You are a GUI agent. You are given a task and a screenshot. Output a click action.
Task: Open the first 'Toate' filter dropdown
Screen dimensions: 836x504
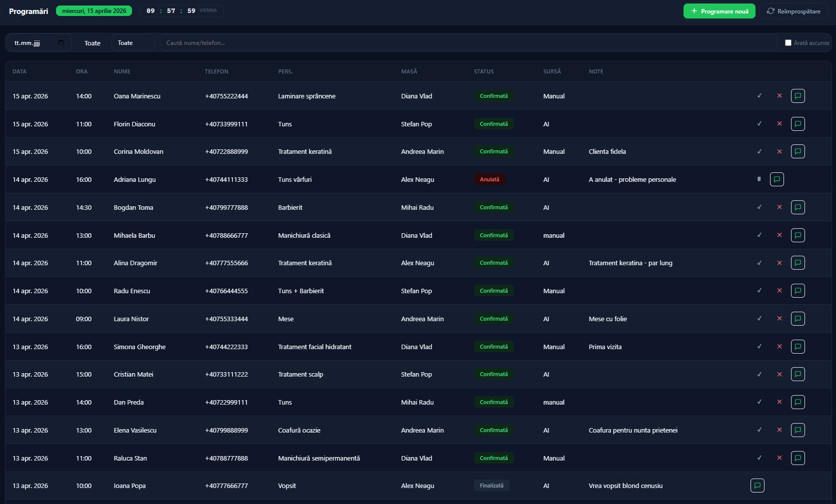tap(92, 43)
